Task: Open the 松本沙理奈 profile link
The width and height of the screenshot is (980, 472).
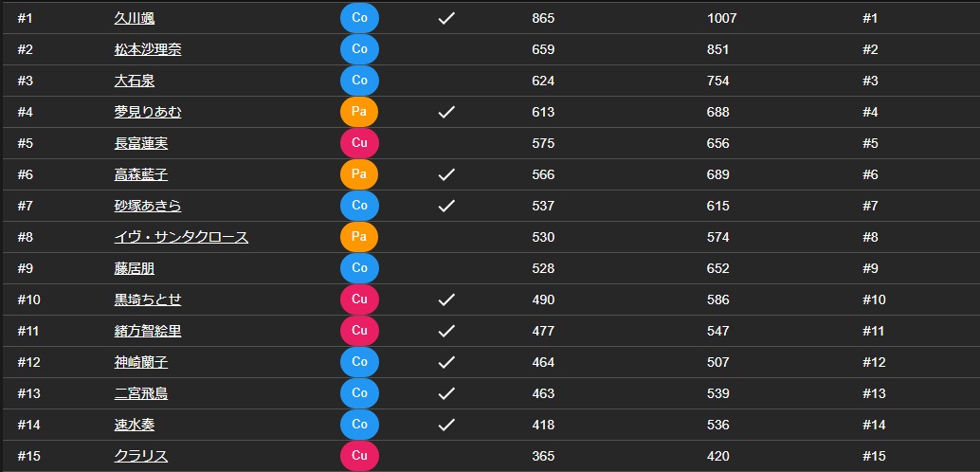Action: pos(148,50)
